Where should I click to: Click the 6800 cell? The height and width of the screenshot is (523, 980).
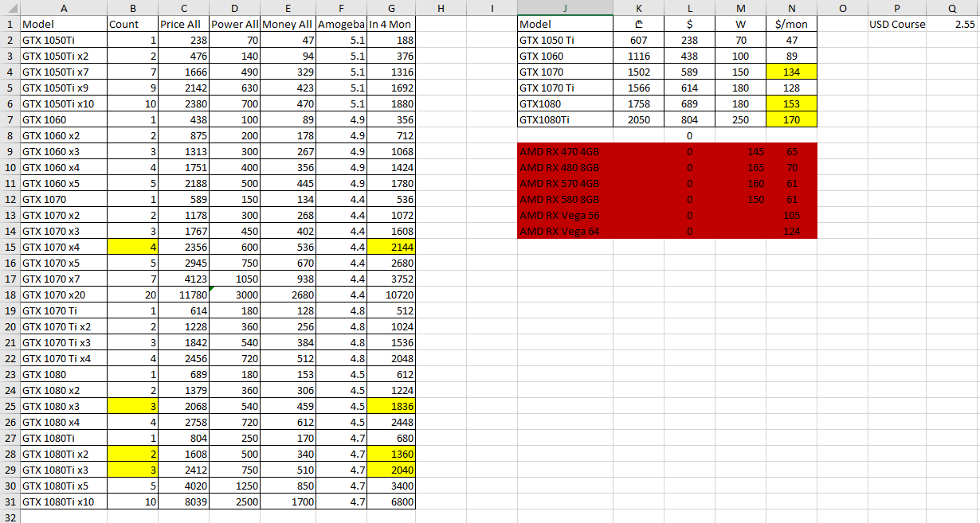pos(391,502)
